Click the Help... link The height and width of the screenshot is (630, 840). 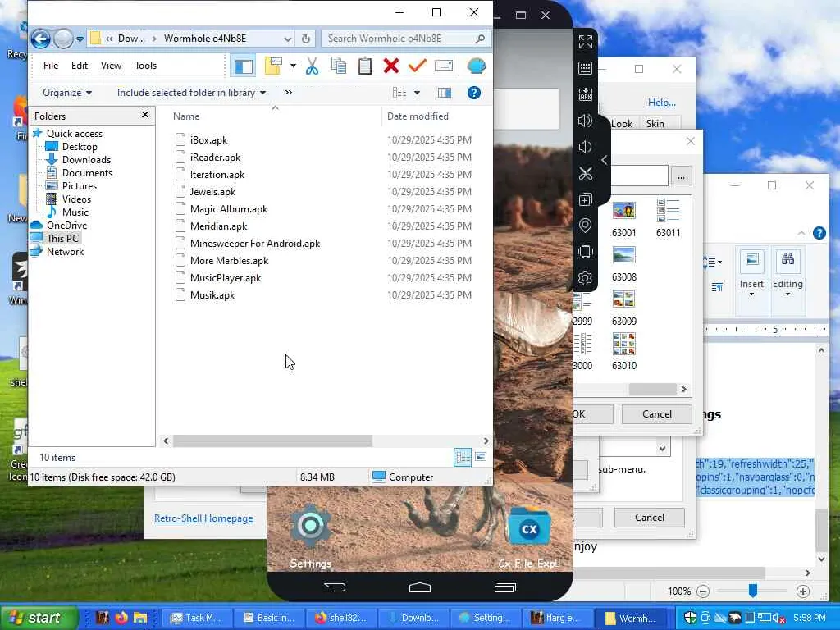[662, 103]
